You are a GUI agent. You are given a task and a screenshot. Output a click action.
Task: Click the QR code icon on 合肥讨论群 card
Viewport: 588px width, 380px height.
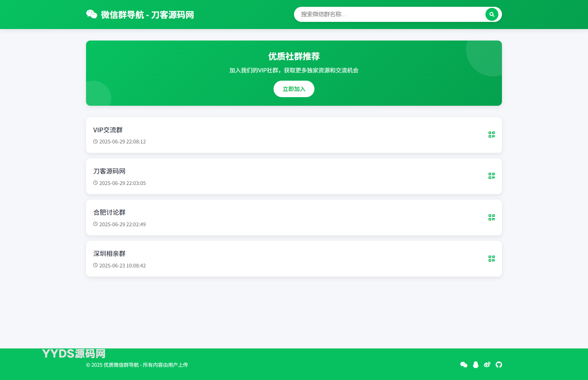pyautogui.click(x=492, y=217)
